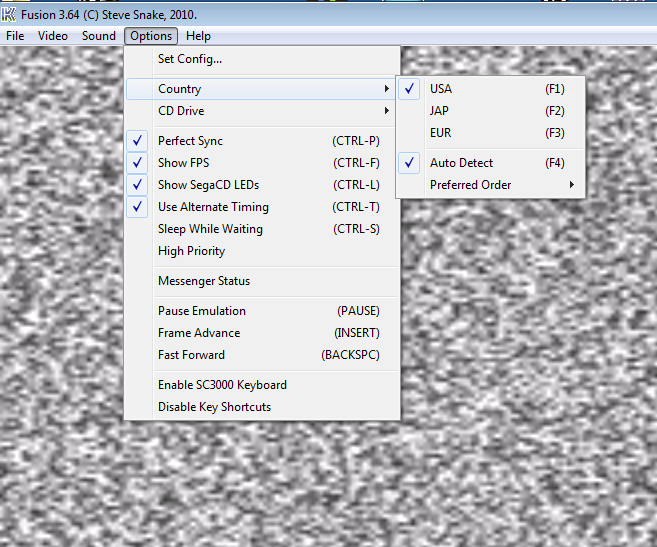This screenshot has width=657, height=547.
Task: Enable High Priority option
Action: point(262,251)
